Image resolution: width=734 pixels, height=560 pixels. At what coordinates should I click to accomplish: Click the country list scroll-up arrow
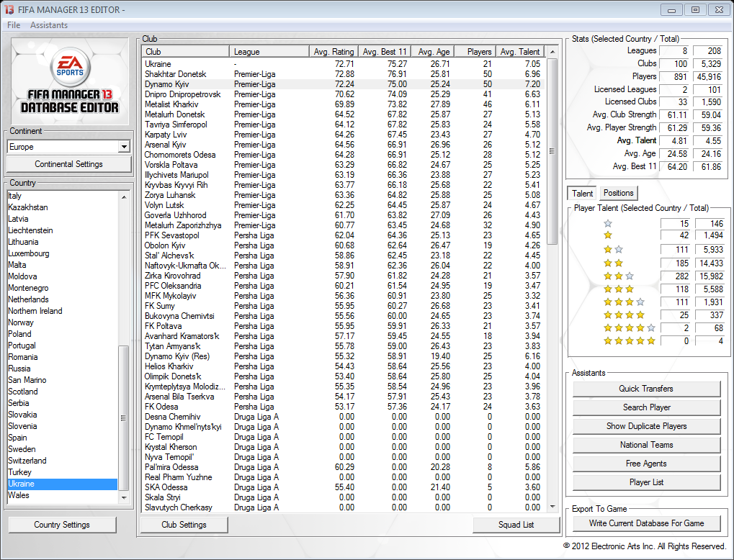pos(124,197)
